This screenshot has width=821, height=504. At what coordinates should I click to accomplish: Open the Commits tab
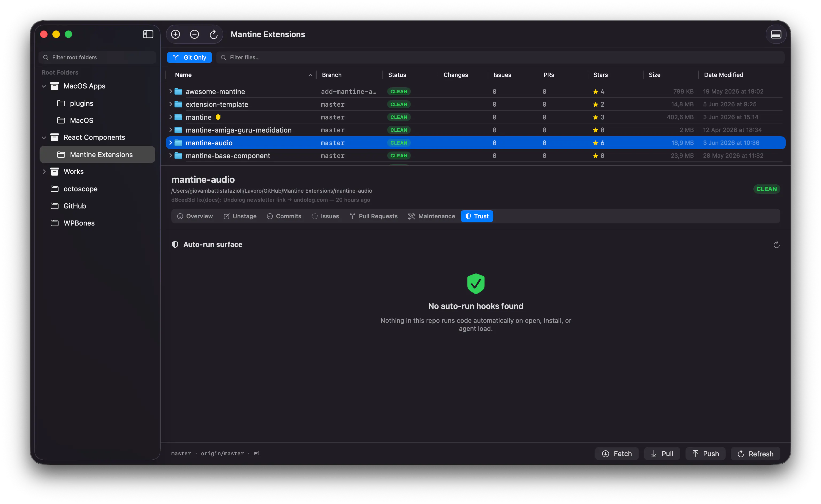click(284, 216)
